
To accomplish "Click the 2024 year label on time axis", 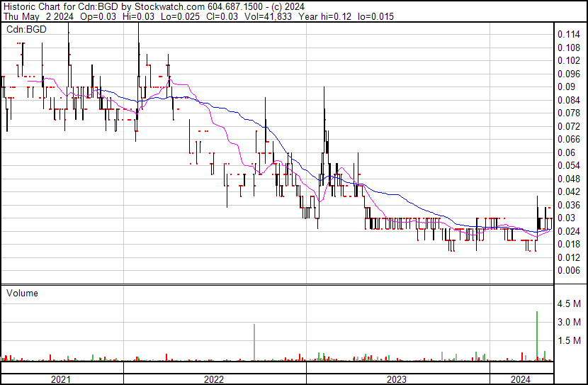I will pos(521,379).
